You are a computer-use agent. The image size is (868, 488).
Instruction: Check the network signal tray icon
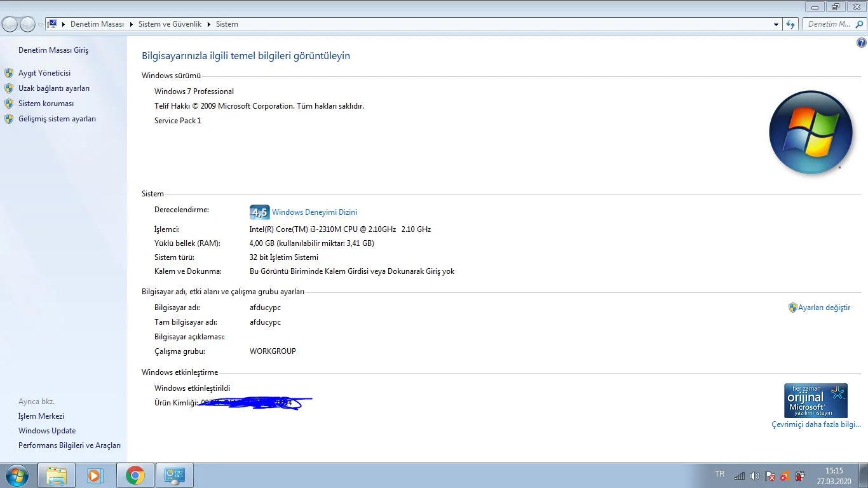738,475
